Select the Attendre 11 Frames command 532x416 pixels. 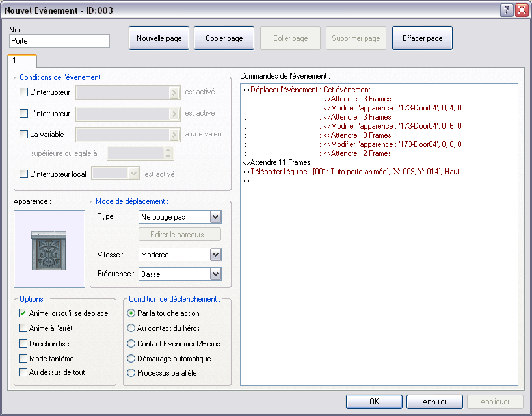tap(276, 162)
